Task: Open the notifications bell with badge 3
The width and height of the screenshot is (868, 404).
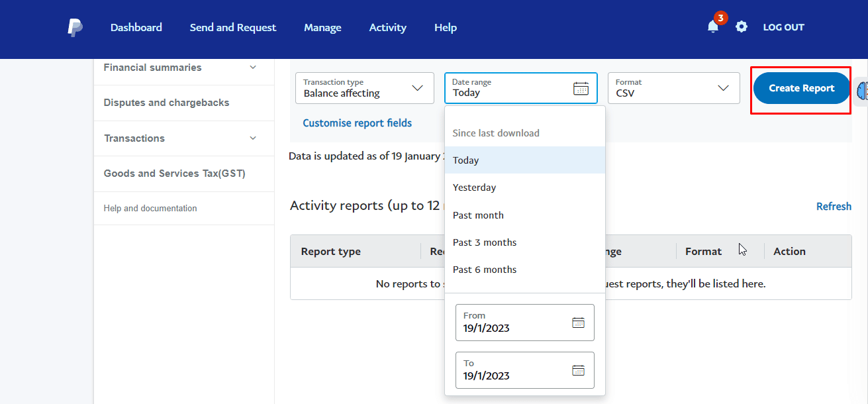Action: [712, 27]
